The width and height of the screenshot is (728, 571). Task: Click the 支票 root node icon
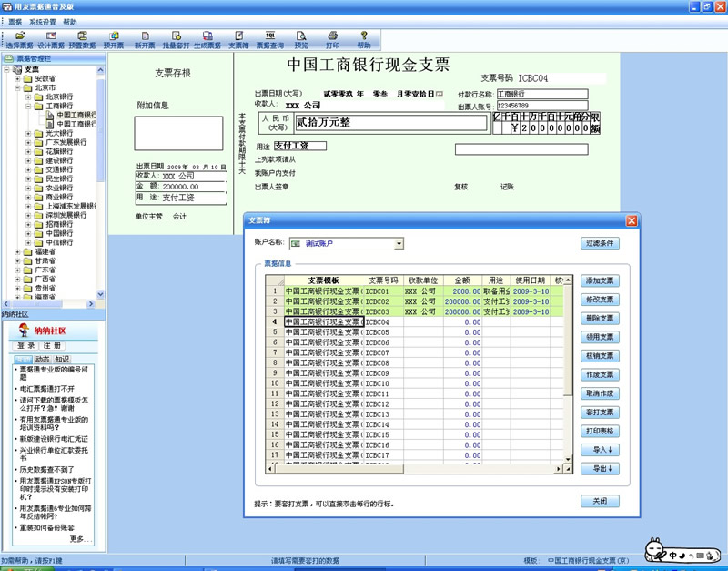pyautogui.click(x=17, y=70)
